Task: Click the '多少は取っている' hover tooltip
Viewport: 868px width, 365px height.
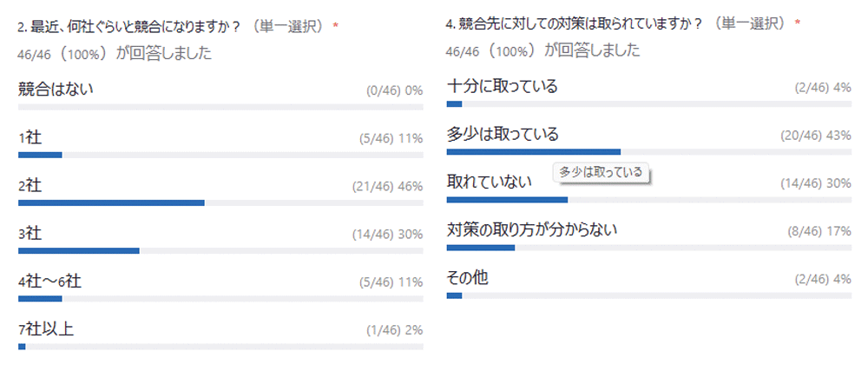Action: point(602,172)
